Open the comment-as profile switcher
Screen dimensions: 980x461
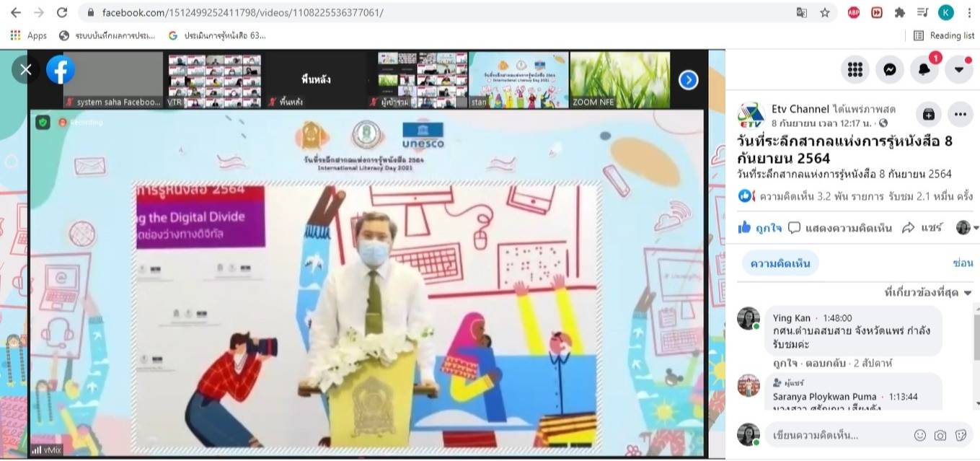[x=967, y=228]
